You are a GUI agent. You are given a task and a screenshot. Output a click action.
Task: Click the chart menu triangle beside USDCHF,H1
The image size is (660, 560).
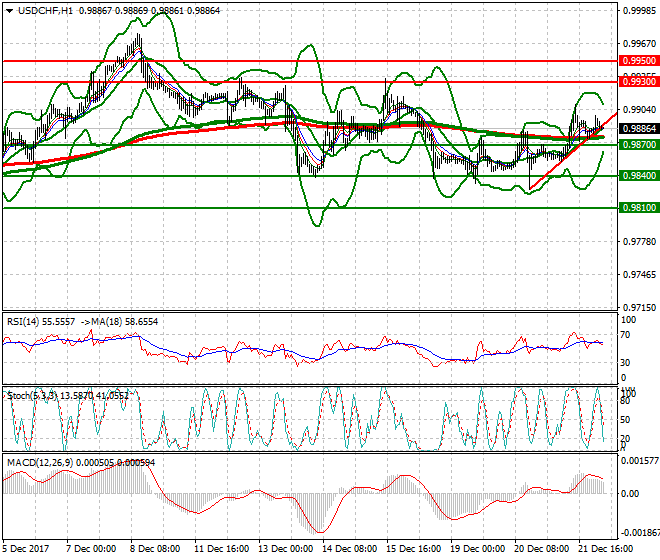click(9, 11)
